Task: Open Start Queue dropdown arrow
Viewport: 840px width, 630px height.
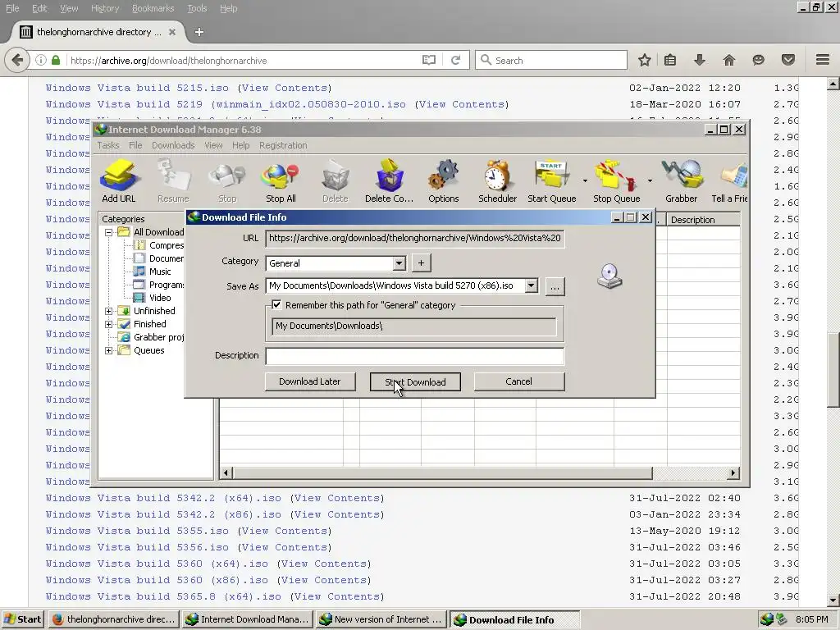Action: (585, 180)
